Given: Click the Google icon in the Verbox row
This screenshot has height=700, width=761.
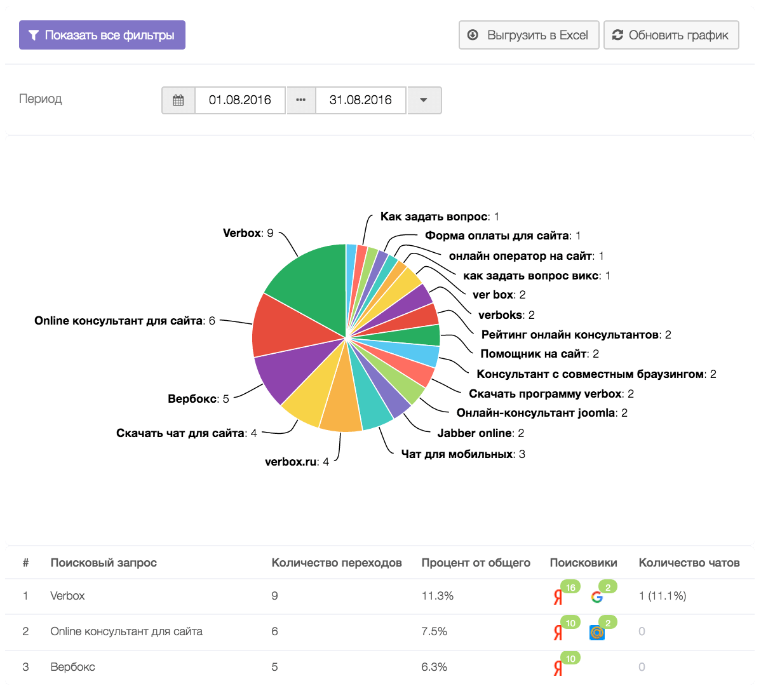Looking at the screenshot, I should point(596,597).
